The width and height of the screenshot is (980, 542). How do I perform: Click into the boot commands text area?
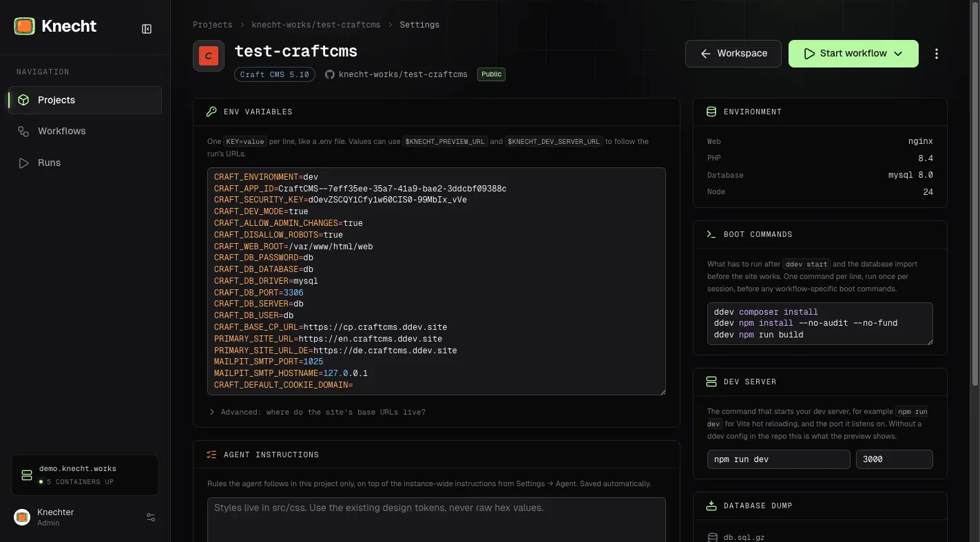[x=820, y=323]
